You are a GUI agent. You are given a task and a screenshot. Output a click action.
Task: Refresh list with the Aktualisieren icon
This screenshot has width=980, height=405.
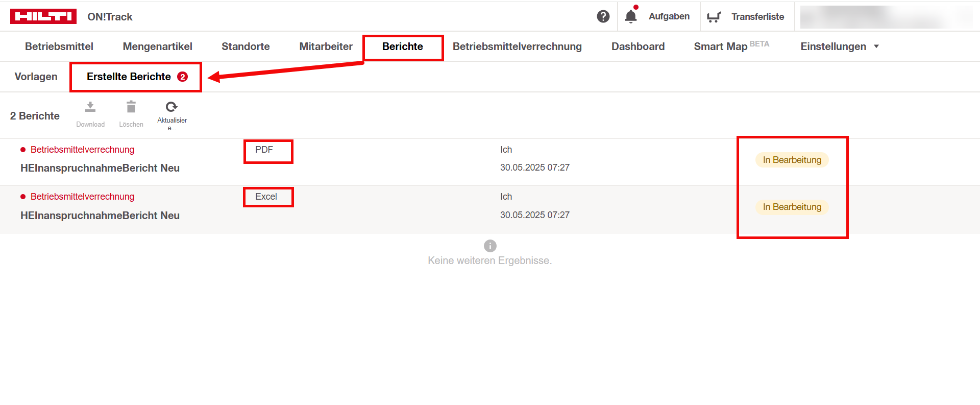(171, 107)
